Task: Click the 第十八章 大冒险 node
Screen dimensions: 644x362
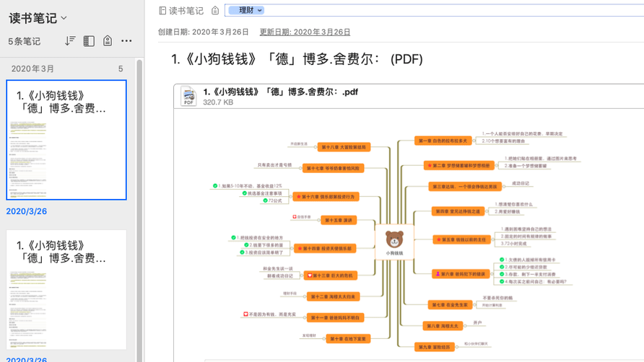Action: pyautogui.click(x=344, y=147)
